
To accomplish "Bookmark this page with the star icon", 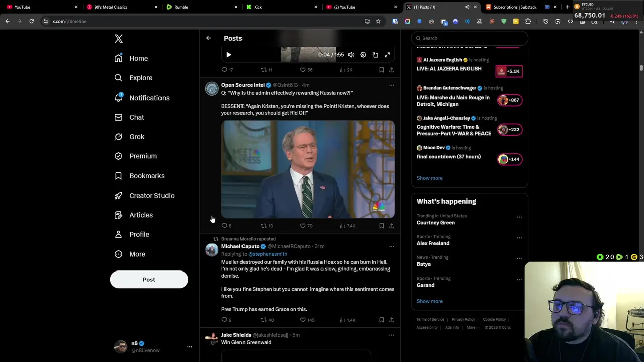I will [x=378, y=21].
